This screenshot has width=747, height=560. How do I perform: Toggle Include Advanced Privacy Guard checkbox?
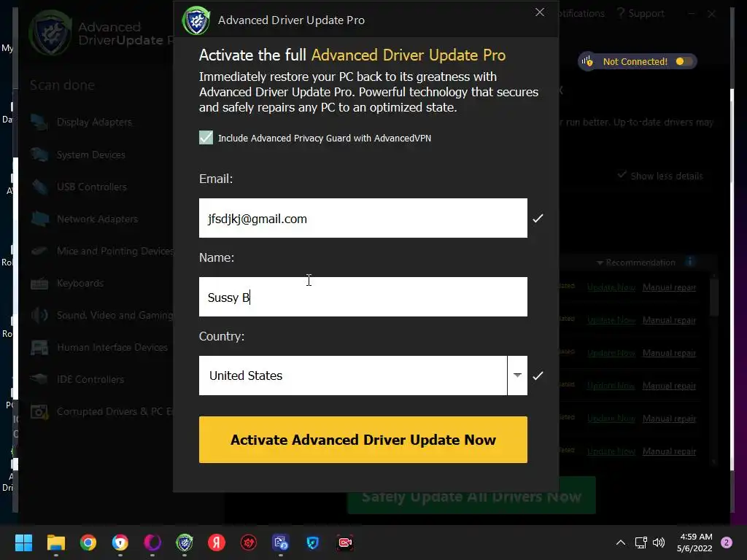(x=206, y=138)
